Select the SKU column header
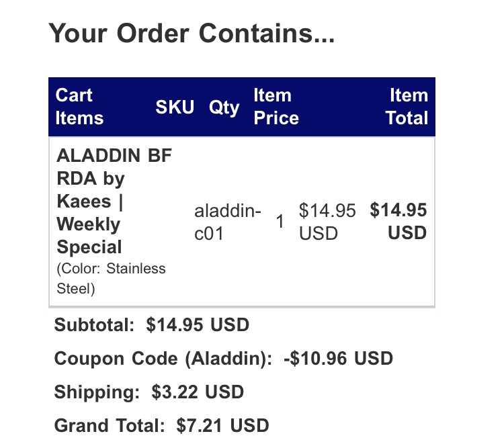Viewport: 504px width, 444px height. coord(175,107)
